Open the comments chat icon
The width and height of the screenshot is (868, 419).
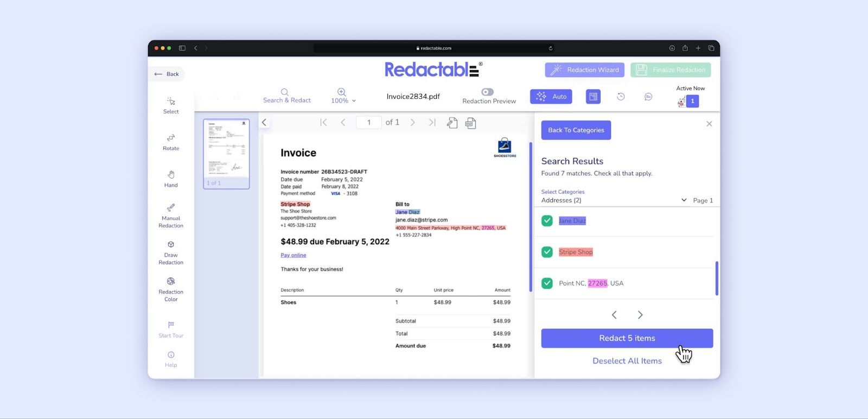click(648, 97)
